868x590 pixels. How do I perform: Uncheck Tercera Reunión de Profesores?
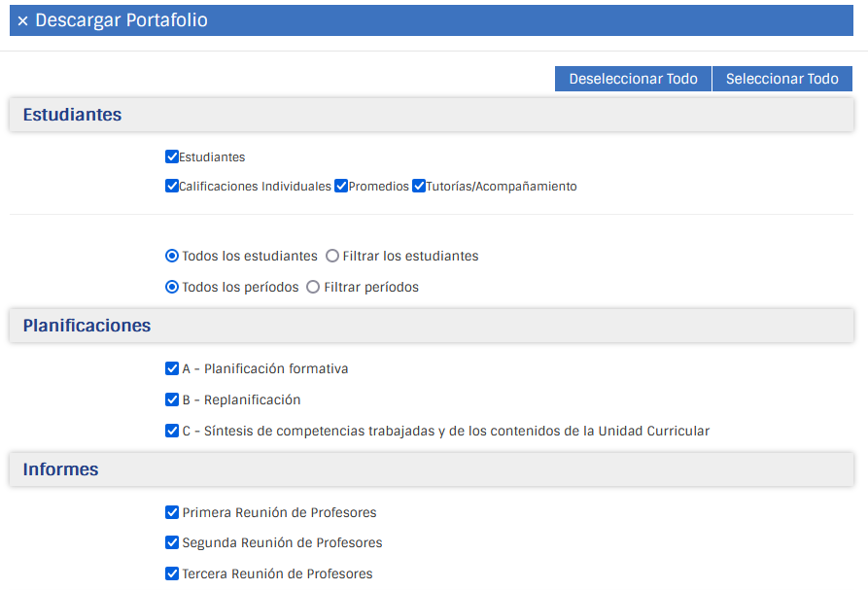pos(172,573)
